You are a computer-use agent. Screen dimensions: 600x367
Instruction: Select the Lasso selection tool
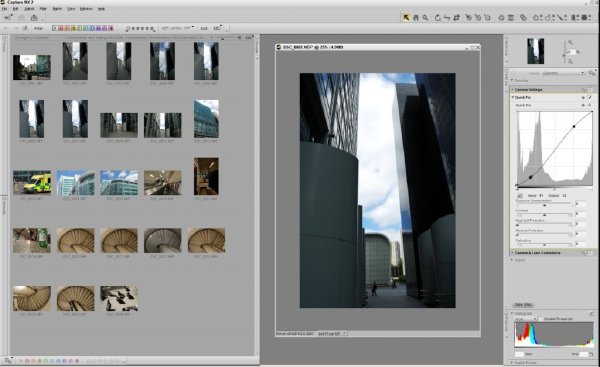coord(549,18)
